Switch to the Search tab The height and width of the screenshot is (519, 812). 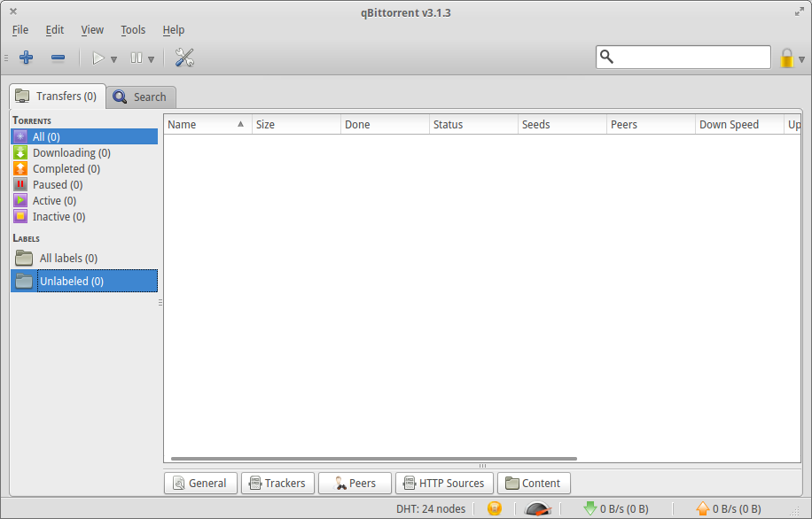(141, 97)
